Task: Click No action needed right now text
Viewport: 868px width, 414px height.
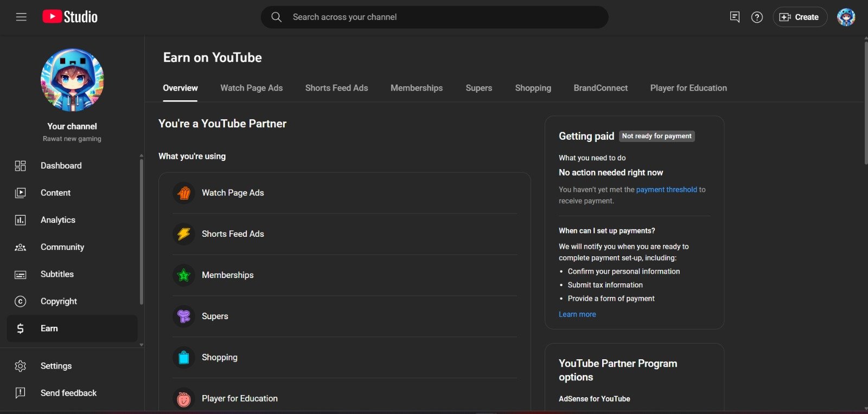Action: coord(611,172)
